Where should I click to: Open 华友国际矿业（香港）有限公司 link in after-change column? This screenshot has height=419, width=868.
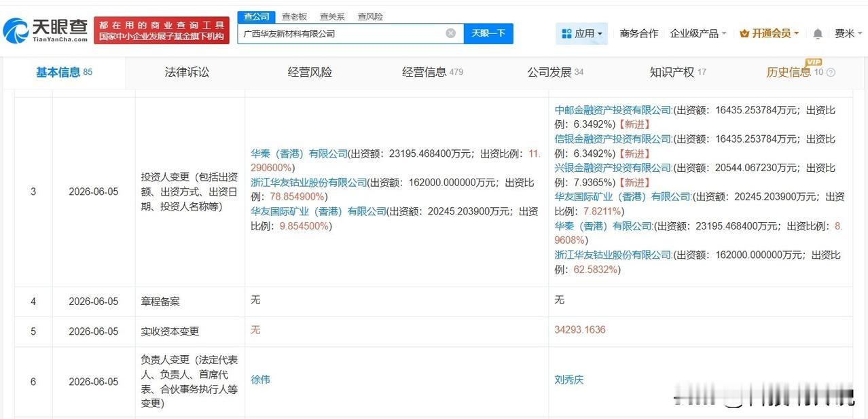point(623,197)
